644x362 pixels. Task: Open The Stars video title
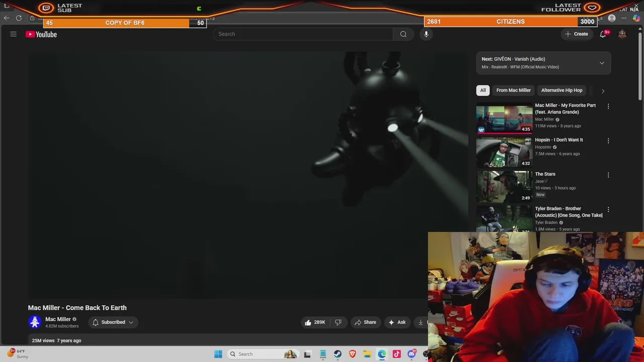545,174
